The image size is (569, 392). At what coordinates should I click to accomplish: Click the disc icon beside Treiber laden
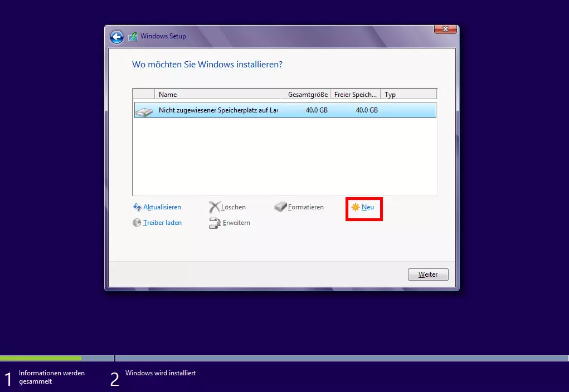(137, 223)
